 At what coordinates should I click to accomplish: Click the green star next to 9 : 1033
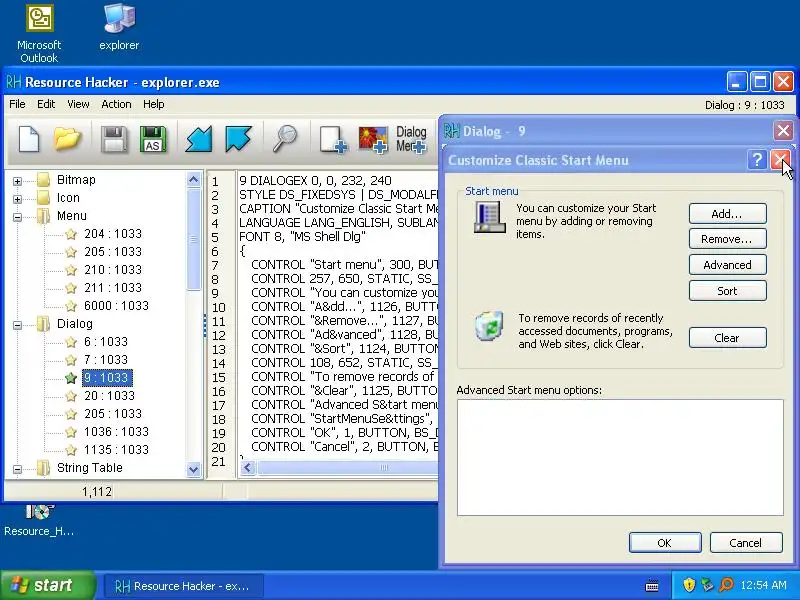(x=71, y=378)
